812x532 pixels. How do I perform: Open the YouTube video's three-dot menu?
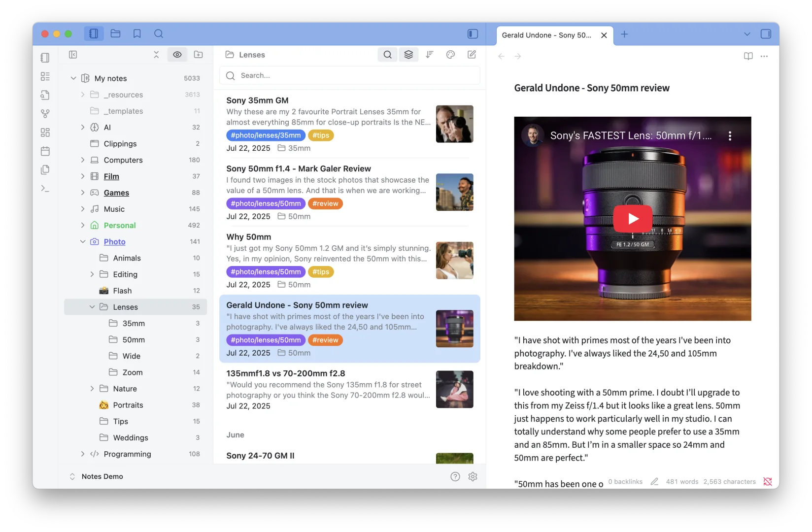coord(730,136)
